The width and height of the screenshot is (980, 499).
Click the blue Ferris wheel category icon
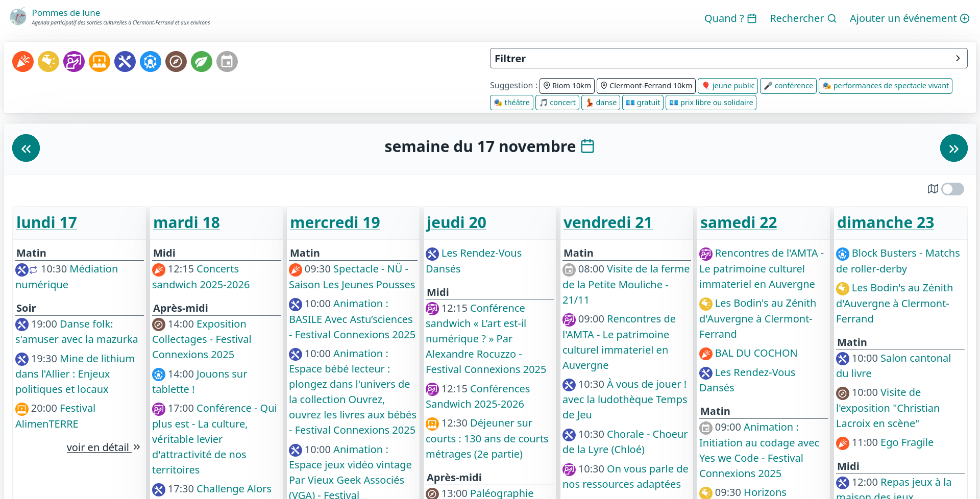(x=151, y=62)
